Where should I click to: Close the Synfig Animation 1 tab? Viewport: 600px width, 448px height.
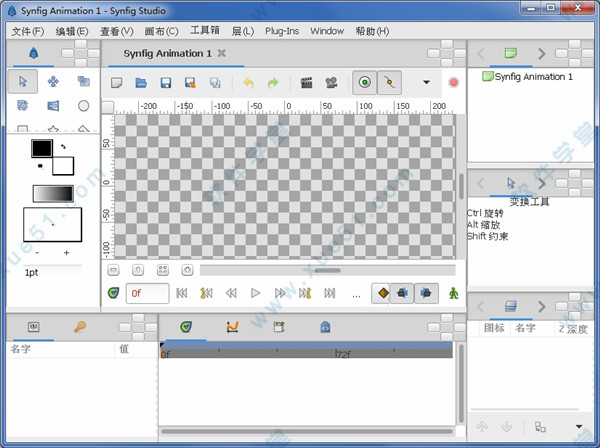[x=222, y=53]
